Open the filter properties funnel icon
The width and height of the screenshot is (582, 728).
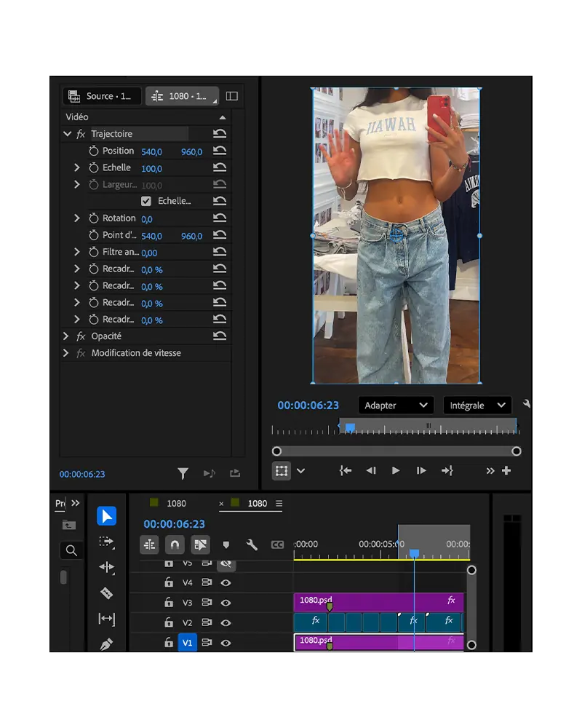coord(183,474)
